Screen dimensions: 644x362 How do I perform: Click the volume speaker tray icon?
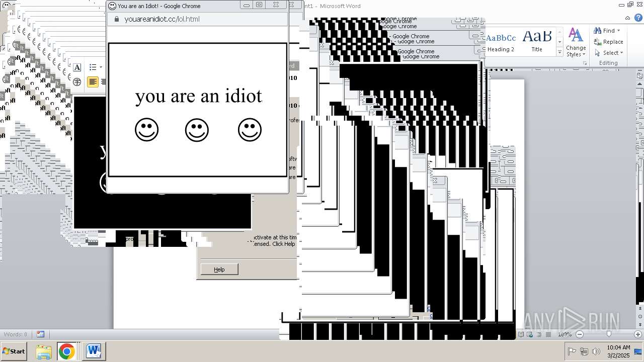pyautogui.click(x=596, y=351)
